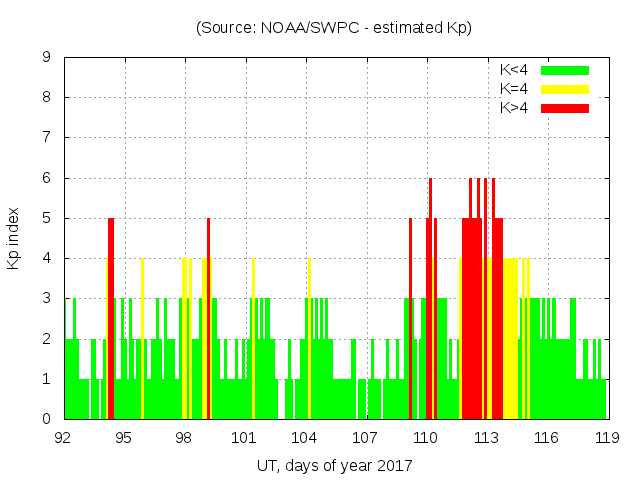Select the 'K=4' legend label text
The image size is (640, 480).
pos(516,89)
